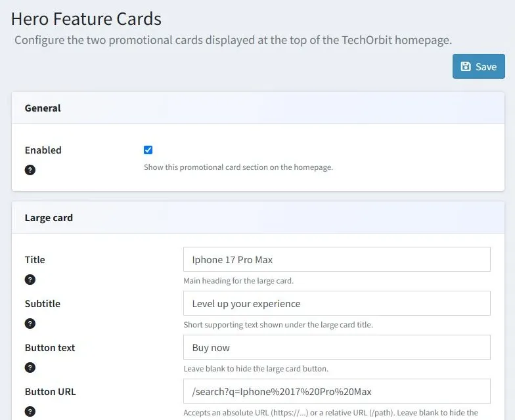515x420 pixels.
Task: Click 'Configure the two promotional cards' description
Action: click(233, 40)
